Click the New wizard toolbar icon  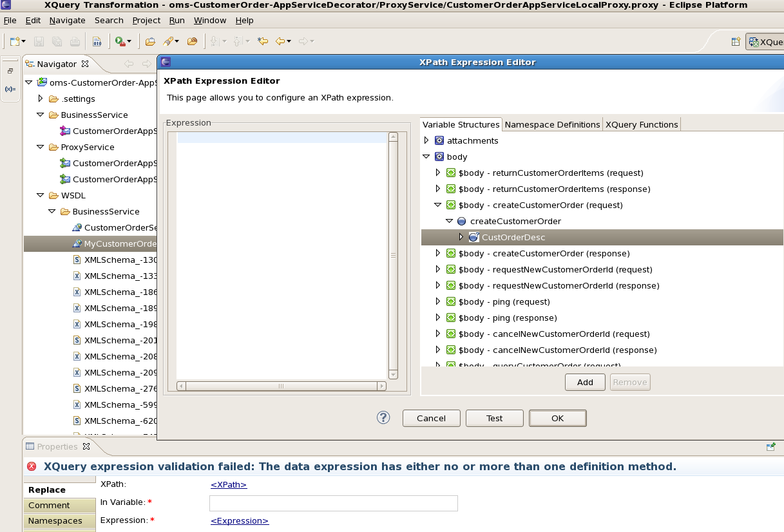coord(14,41)
